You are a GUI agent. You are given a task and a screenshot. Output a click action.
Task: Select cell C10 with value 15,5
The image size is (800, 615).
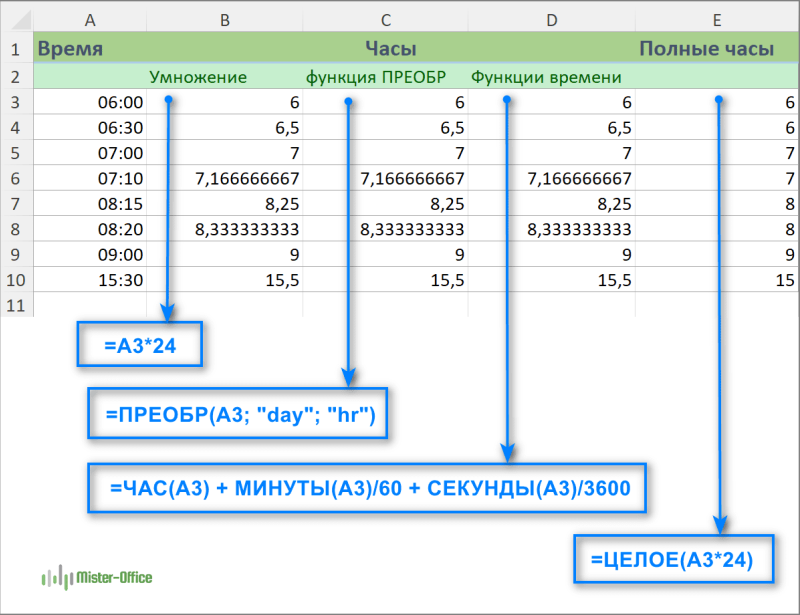point(386,280)
